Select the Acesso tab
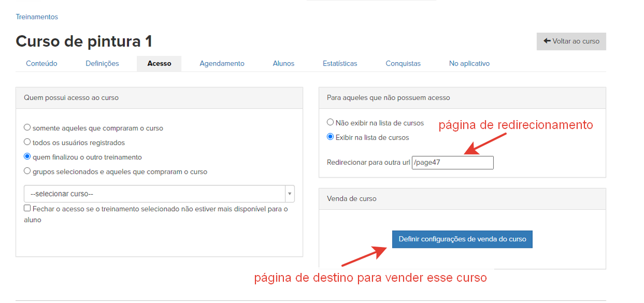The width and height of the screenshot is (644, 303). (x=159, y=63)
